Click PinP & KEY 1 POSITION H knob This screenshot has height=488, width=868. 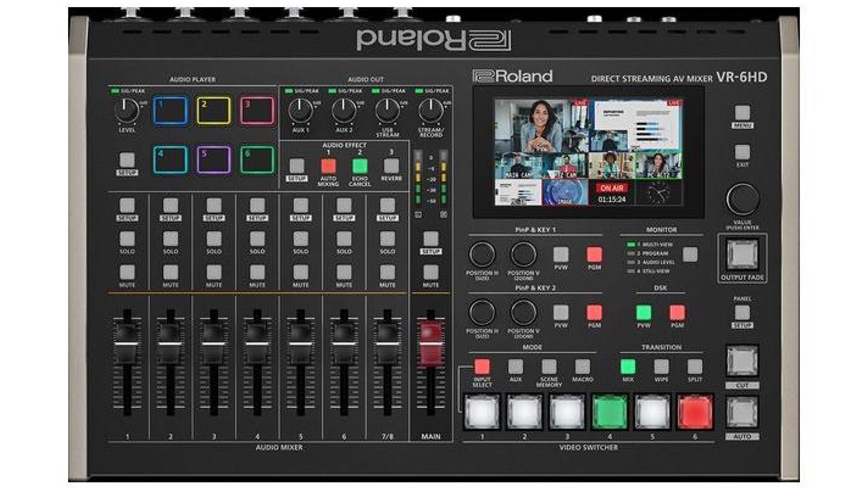[x=482, y=254]
